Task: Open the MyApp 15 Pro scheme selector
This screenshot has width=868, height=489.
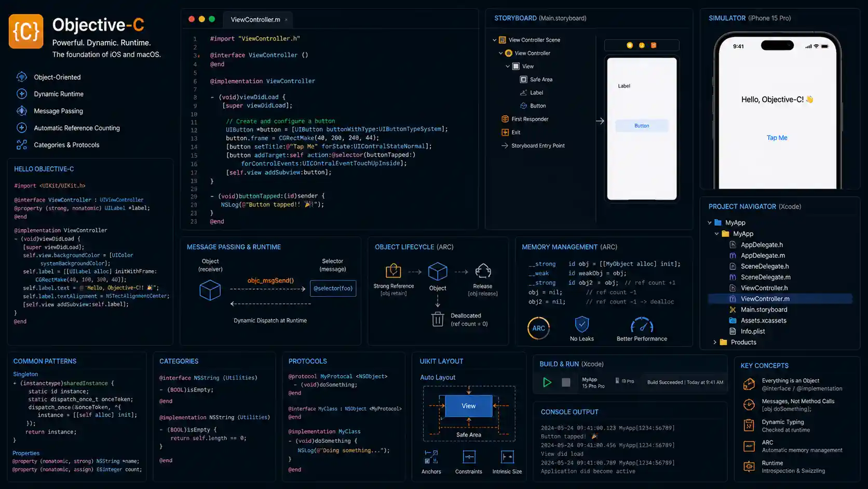Action: (x=593, y=383)
